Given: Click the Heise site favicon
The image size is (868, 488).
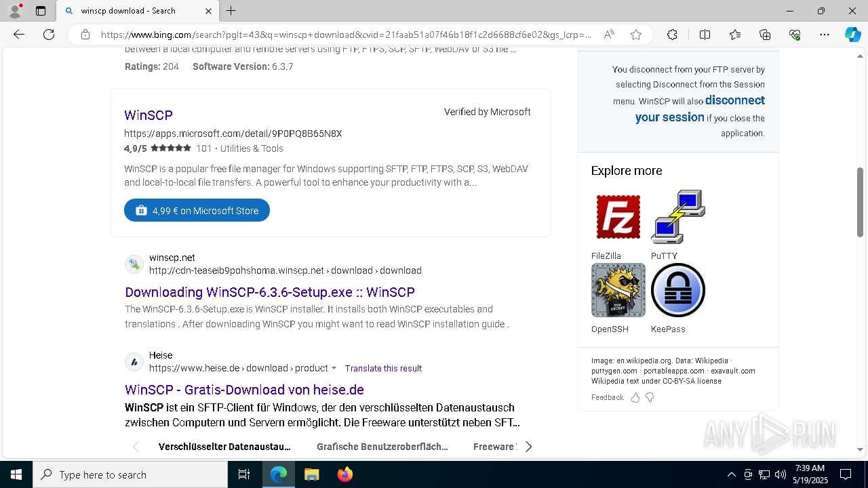Looking at the screenshot, I should pyautogui.click(x=134, y=362).
